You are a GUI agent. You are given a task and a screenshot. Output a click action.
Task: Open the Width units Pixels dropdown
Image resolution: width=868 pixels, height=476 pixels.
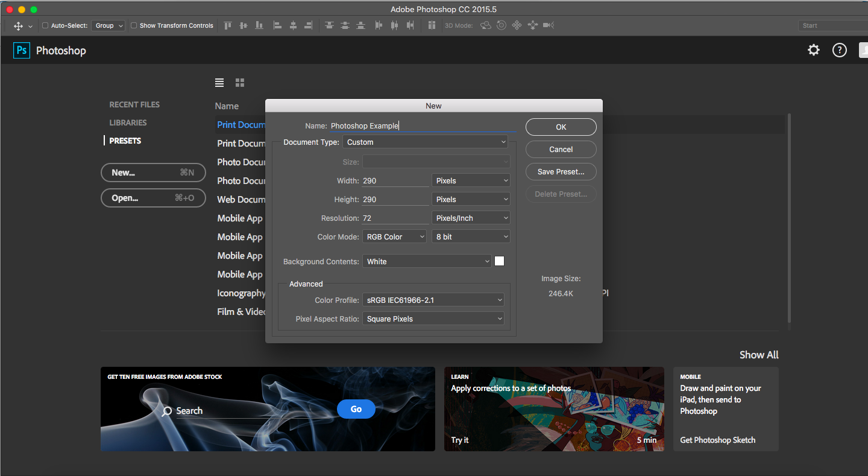[471, 180]
